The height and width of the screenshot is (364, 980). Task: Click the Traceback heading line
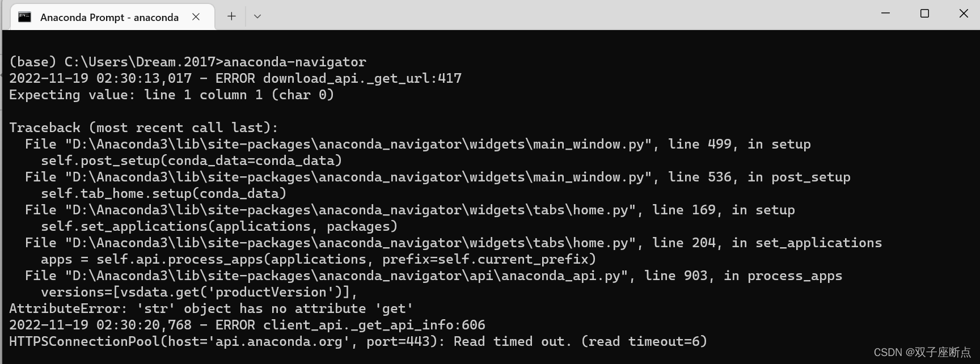[142, 127]
